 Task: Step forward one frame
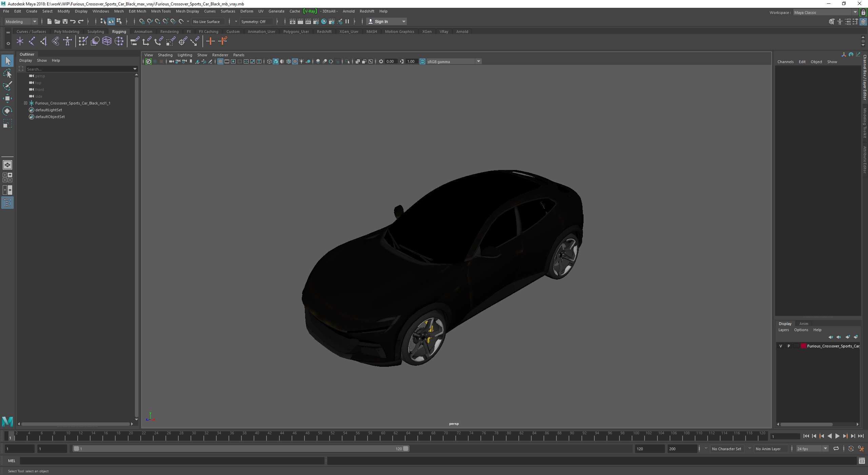coord(853,436)
